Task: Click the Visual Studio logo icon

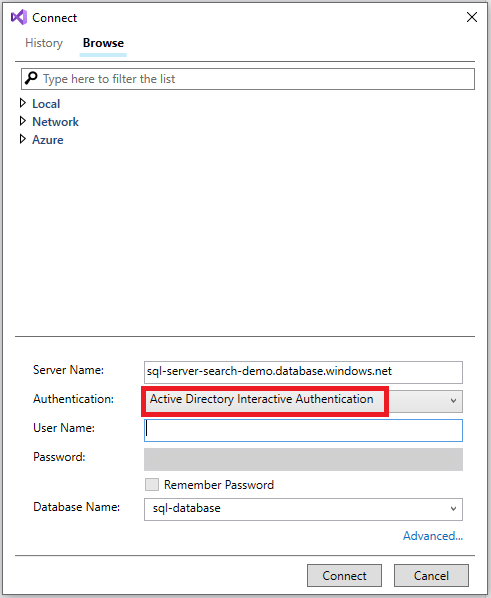Action: tap(19, 18)
